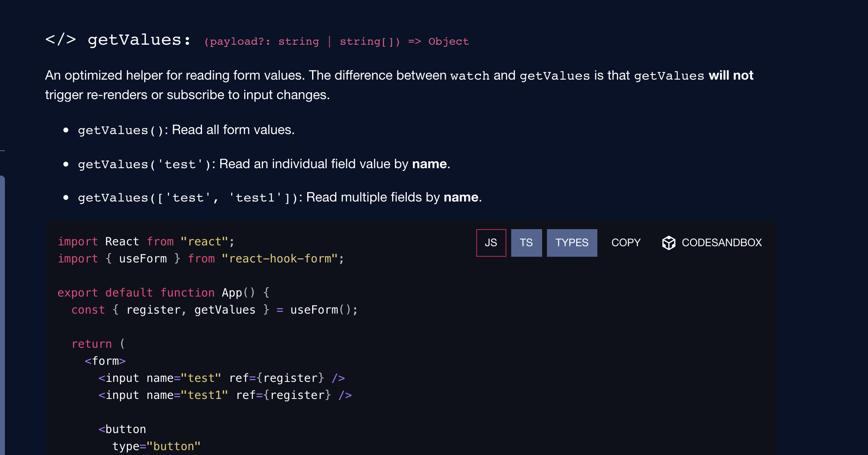868x455 pixels.
Task: Click the react-hook-form import string
Action: (x=282, y=258)
